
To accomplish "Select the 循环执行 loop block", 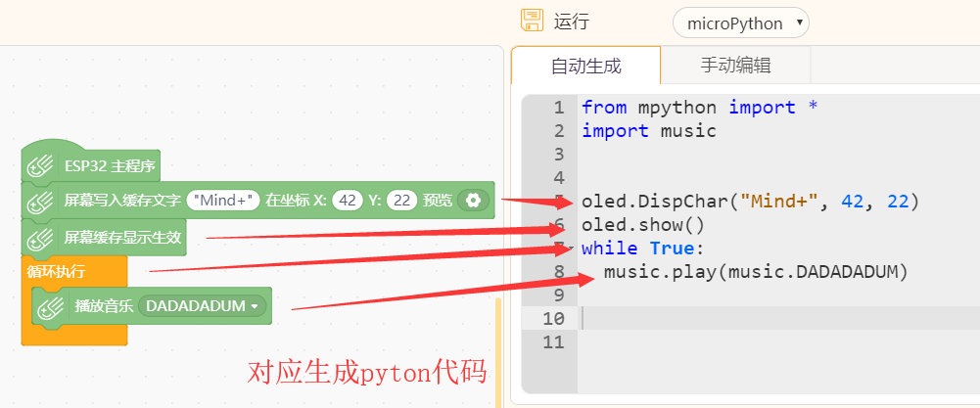I will [57, 271].
